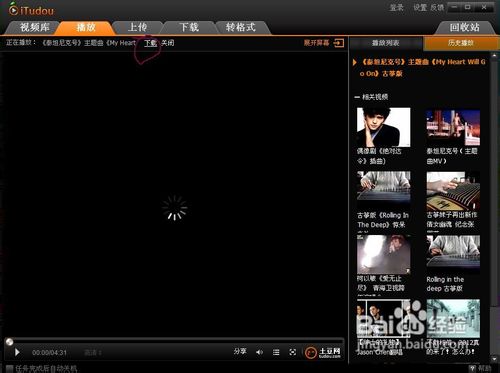Open the 回收站 recycle bin tab

coord(464,27)
